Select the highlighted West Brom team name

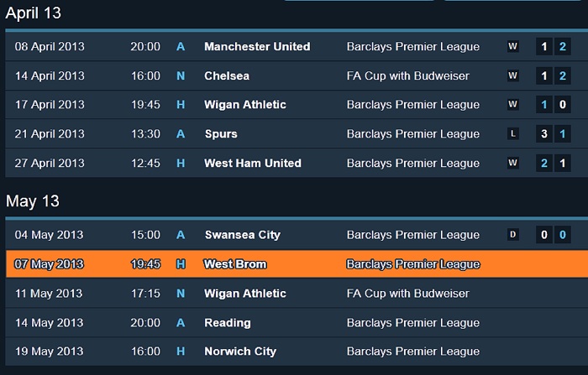(235, 264)
